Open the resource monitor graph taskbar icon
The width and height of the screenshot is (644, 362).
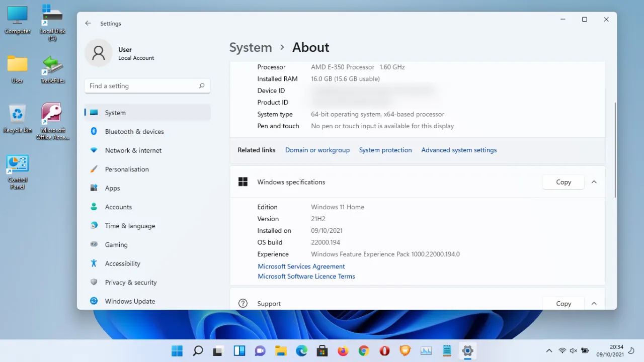click(426, 351)
